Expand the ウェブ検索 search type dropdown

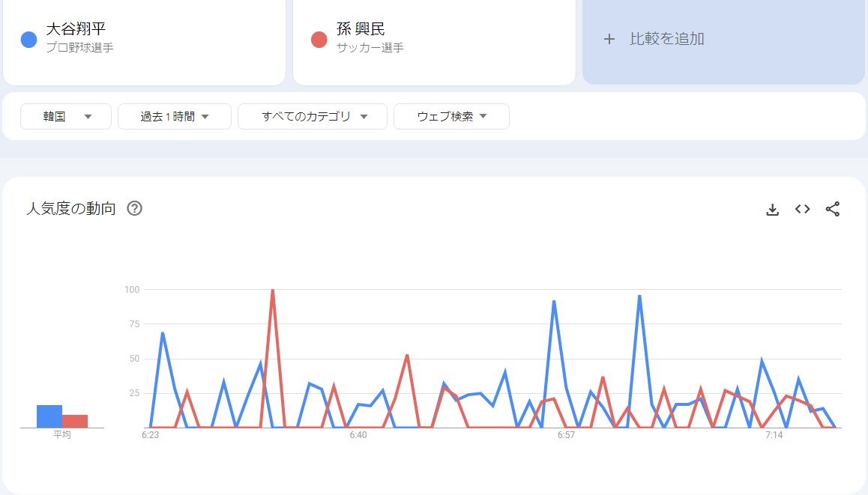(451, 117)
